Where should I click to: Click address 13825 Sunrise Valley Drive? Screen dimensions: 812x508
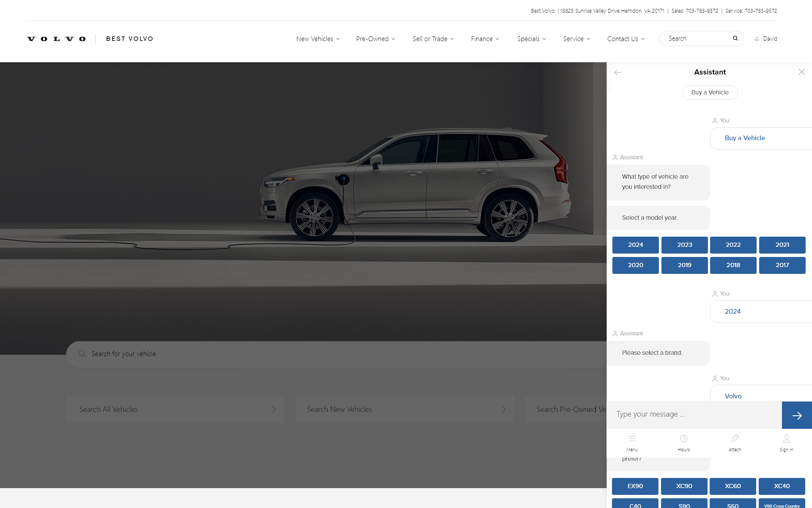click(x=612, y=11)
